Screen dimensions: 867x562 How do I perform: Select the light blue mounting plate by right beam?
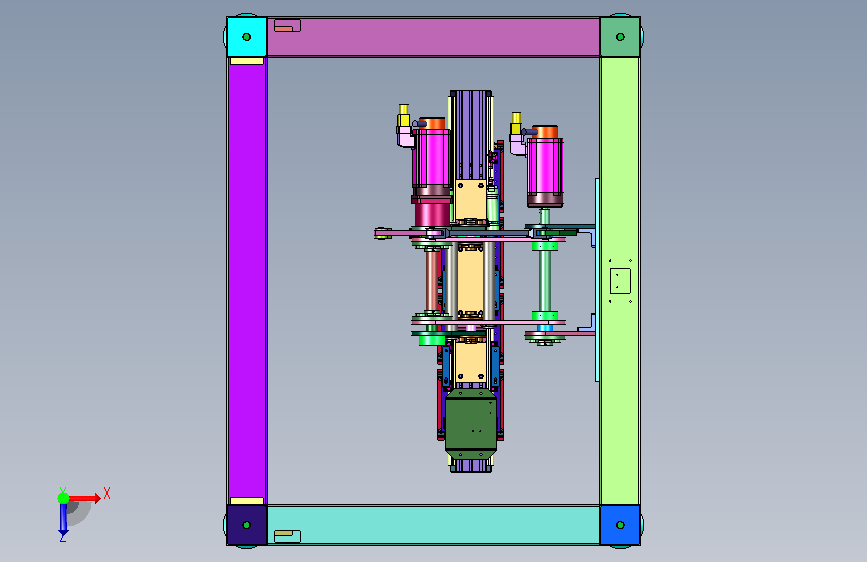click(597, 280)
